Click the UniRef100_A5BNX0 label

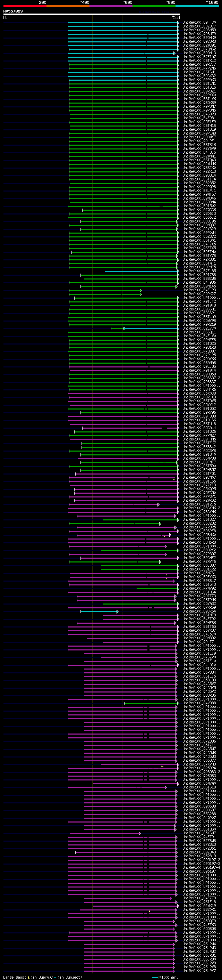199,535
